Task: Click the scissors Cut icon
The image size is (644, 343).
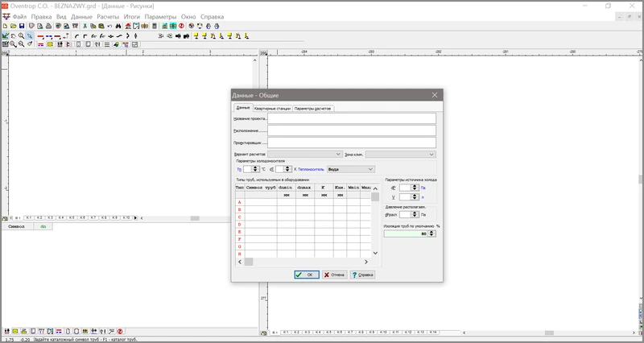Action: coord(85,26)
